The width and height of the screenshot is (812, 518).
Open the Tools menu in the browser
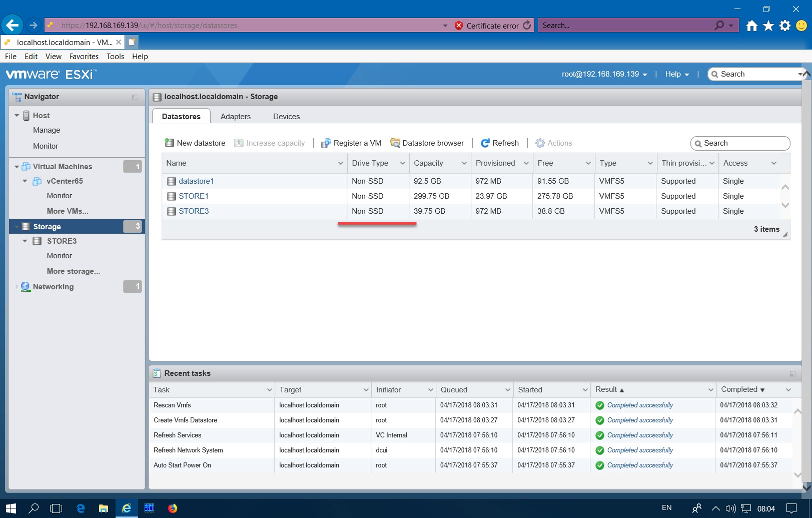pyautogui.click(x=115, y=56)
